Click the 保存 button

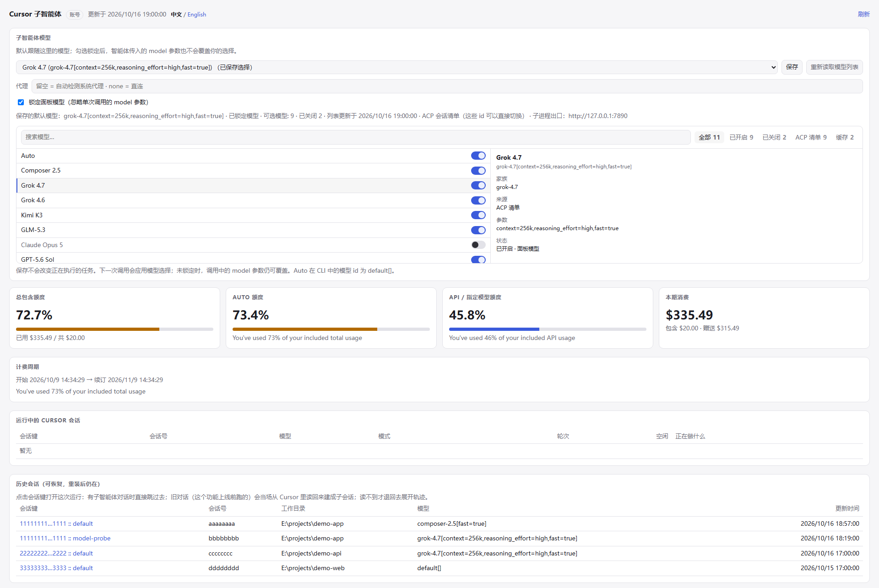point(792,67)
